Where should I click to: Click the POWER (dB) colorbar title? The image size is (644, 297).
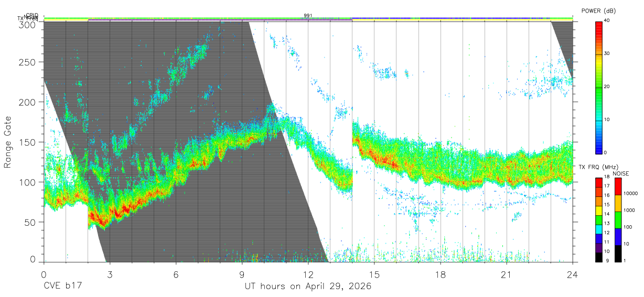[599, 11]
